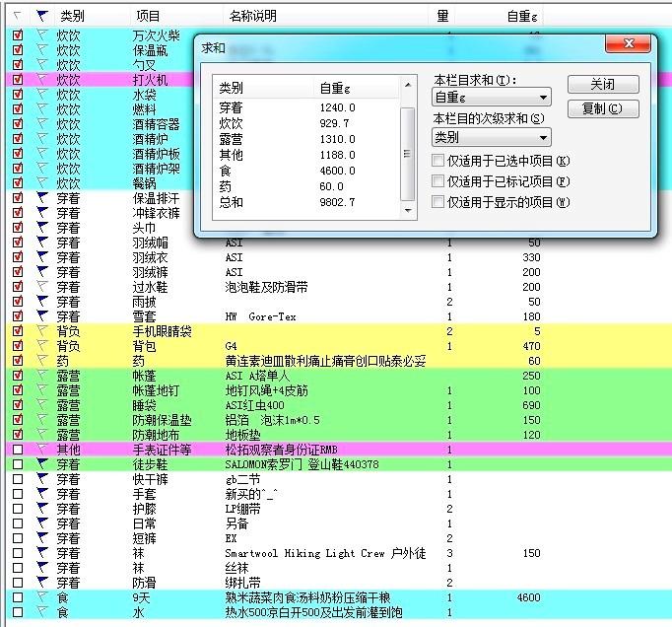
Task: Click the Smartwool Hiking Light Crew description cell
Action: [325, 553]
